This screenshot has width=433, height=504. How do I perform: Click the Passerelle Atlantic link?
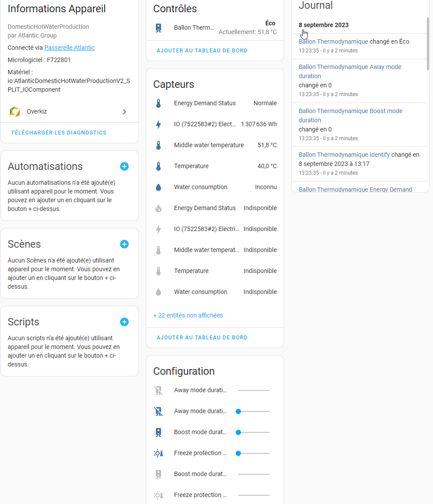pyautogui.click(x=69, y=48)
